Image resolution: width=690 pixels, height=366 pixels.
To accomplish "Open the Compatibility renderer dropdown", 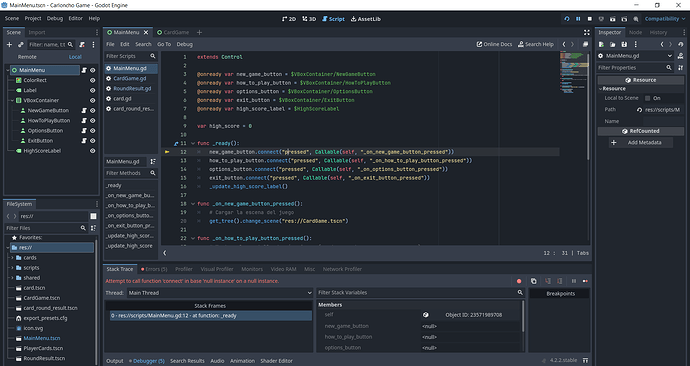I will [x=665, y=19].
